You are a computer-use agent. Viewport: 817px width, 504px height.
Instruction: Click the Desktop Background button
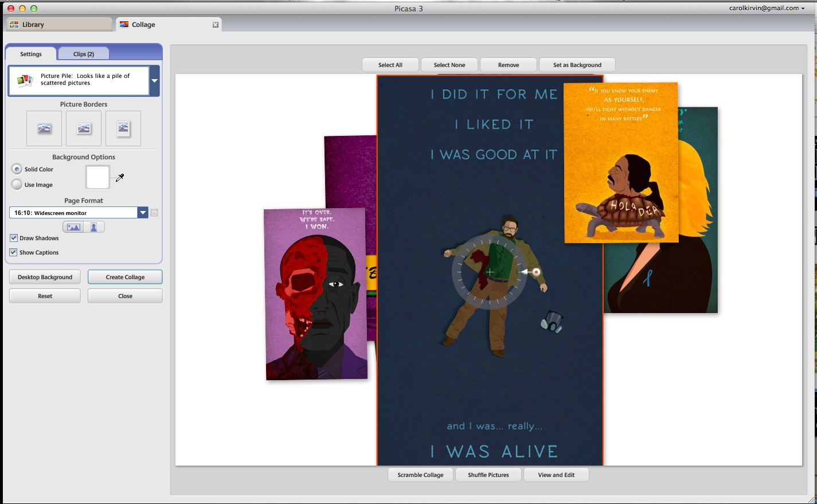click(x=45, y=277)
